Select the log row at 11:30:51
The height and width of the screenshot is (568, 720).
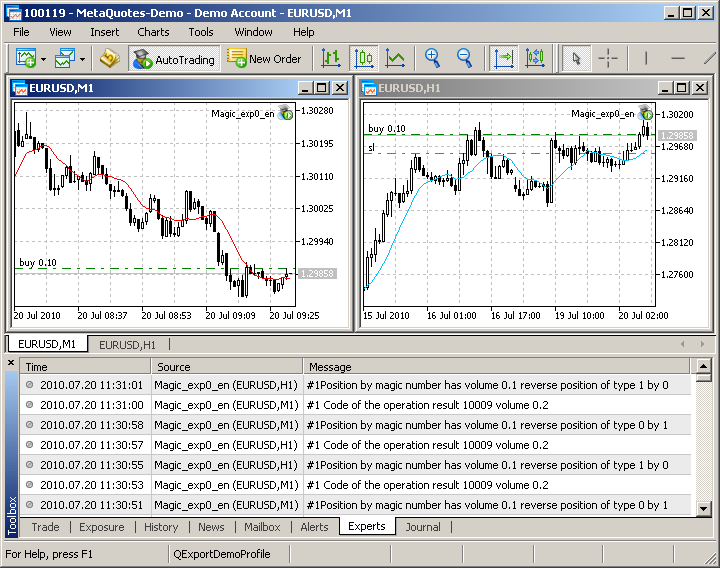click(355, 505)
